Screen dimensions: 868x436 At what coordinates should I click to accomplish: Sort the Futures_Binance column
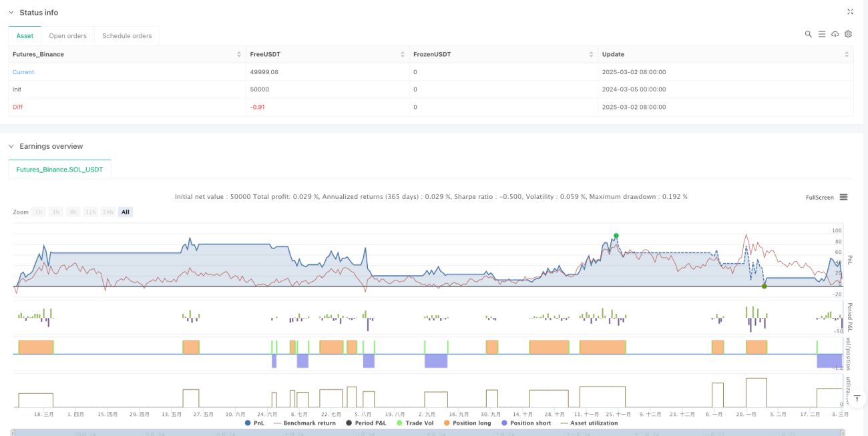click(239, 54)
